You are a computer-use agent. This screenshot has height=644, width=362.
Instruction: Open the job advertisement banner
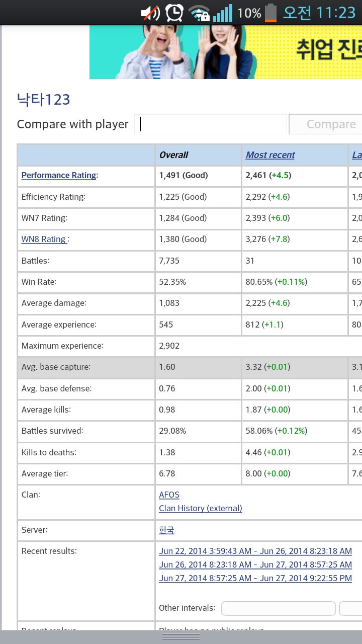(x=225, y=52)
